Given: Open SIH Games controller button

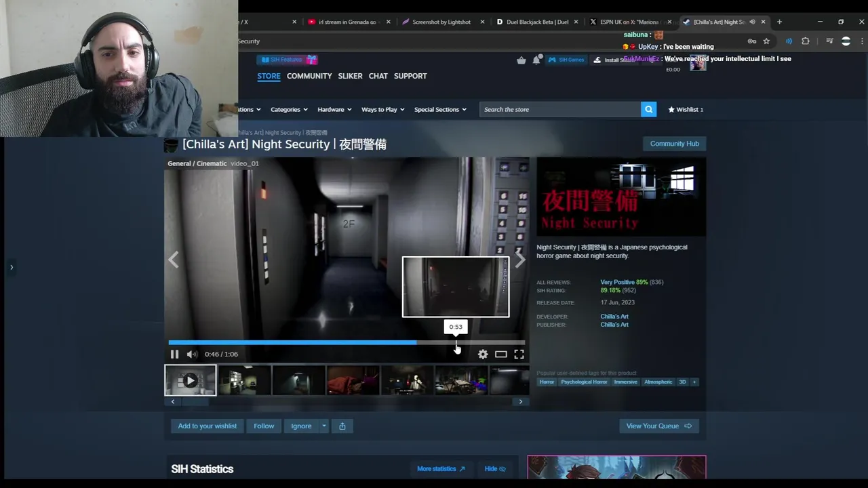Looking at the screenshot, I should point(567,60).
